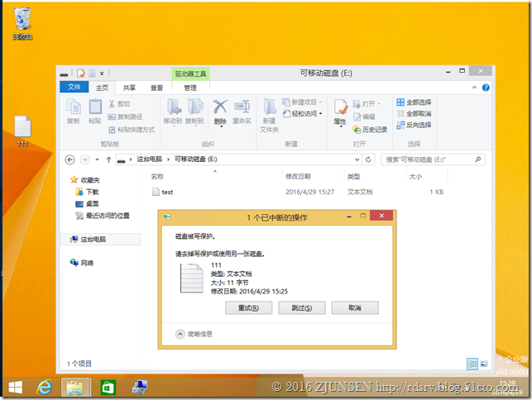Open the Windows Start button

[15, 387]
